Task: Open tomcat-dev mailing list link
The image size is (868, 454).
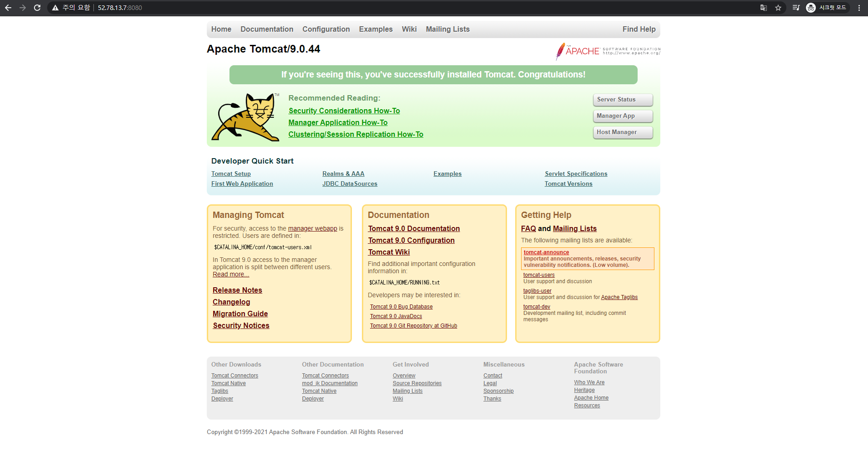Action: (536, 307)
